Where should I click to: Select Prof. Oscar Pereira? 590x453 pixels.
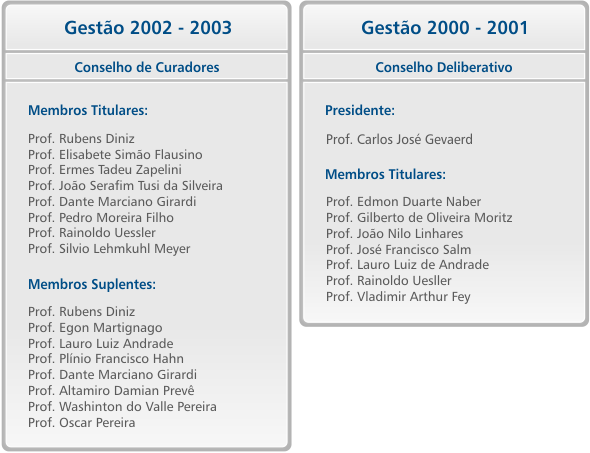(82, 423)
